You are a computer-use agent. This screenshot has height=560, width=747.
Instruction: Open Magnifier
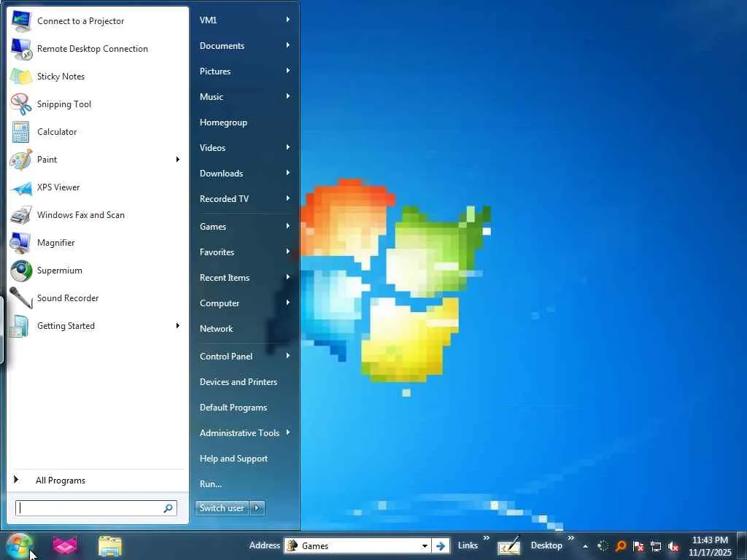tap(98, 242)
